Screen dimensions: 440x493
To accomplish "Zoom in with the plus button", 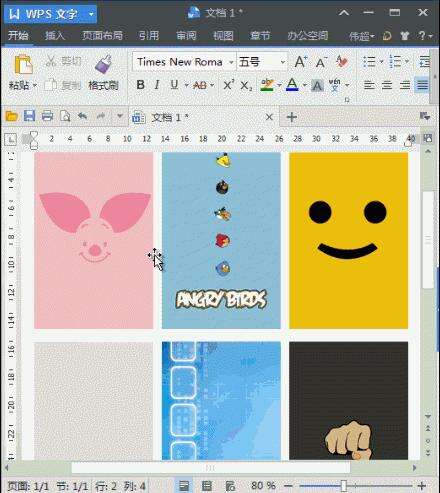I will tap(422, 486).
